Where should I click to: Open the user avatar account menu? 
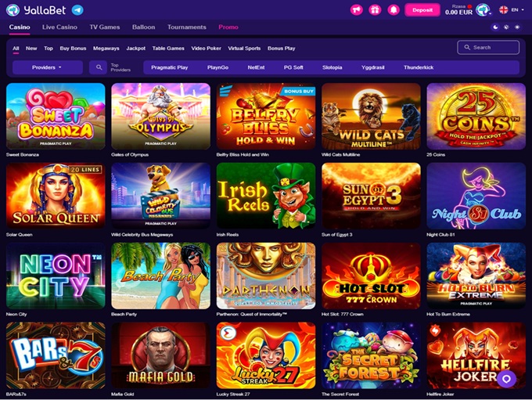(x=483, y=10)
